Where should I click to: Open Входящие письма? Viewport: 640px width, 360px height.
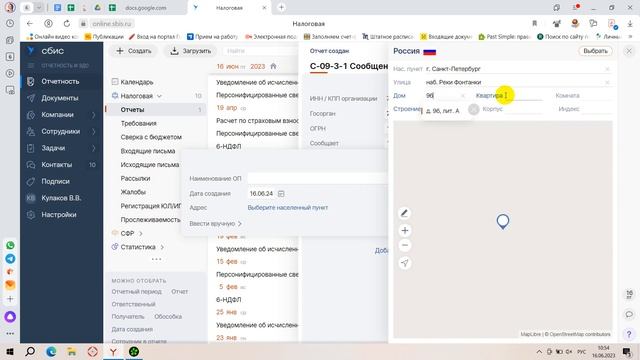tap(148, 151)
